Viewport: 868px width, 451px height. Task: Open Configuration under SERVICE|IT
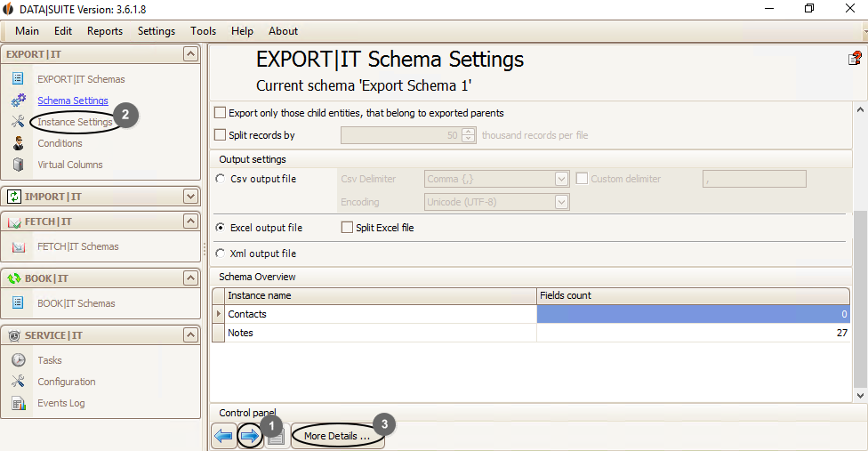coord(67,382)
